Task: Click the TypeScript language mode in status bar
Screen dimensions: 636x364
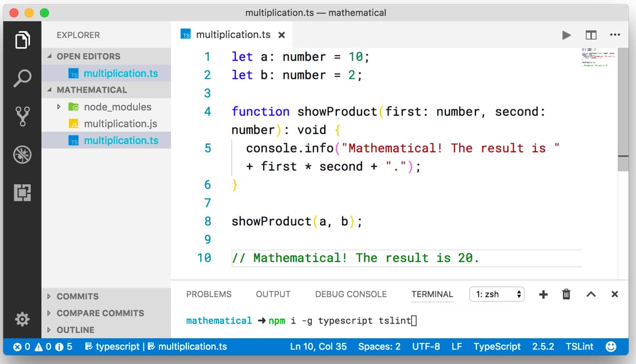Action: (496, 347)
